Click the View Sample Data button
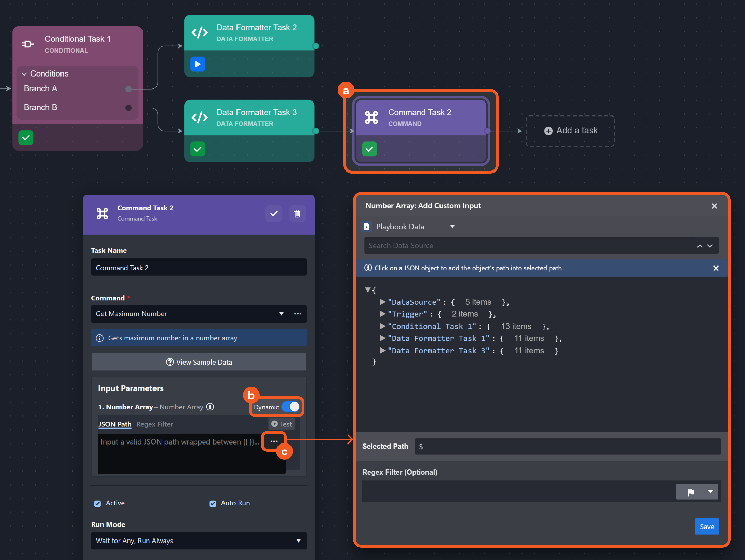Viewport: 745px width, 560px height. [x=199, y=362]
